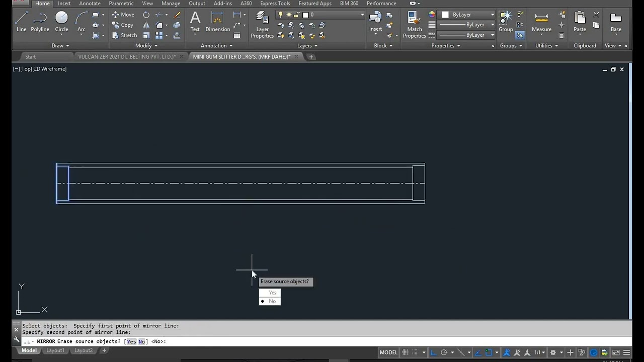Click the Scale icon in Modify panel
644x362 pixels.
[x=146, y=35]
